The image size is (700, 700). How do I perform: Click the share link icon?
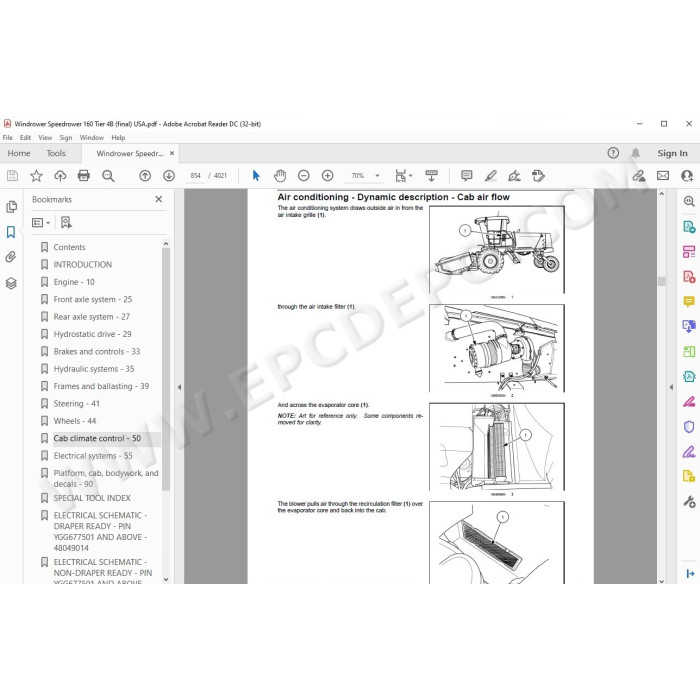tap(639, 176)
